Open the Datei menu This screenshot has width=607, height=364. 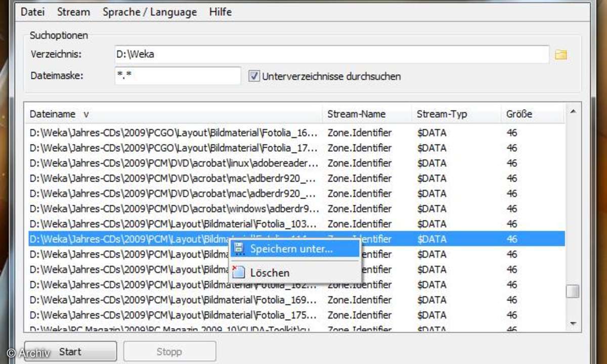click(32, 12)
